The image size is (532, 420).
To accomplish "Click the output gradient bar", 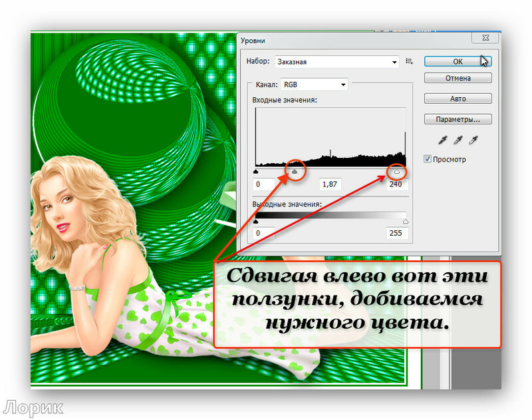I will pos(331,215).
